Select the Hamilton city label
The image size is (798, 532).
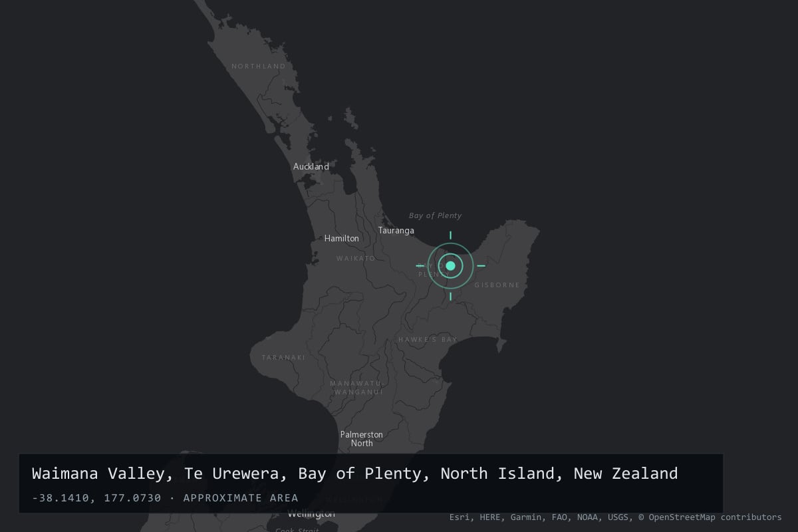pos(342,238)
